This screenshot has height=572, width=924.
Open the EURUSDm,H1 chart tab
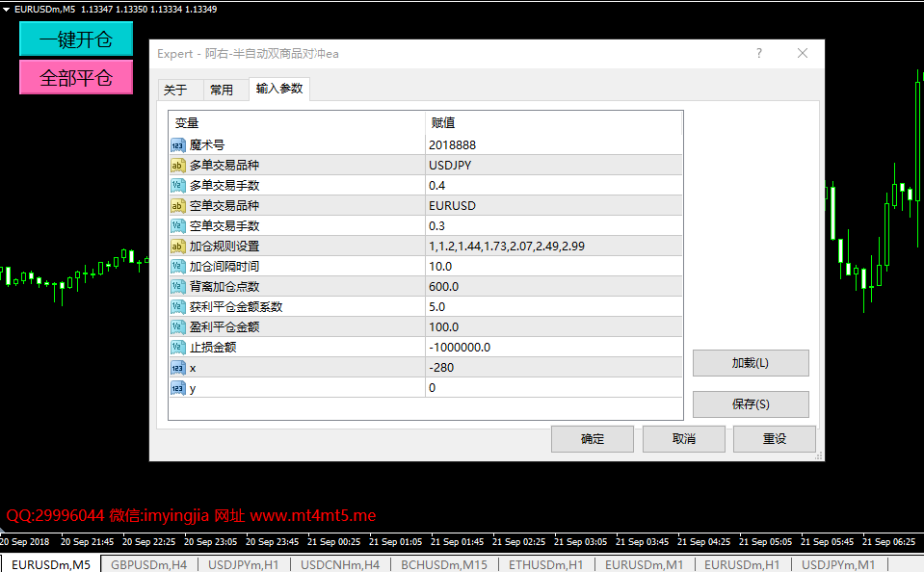click(742, 564)
